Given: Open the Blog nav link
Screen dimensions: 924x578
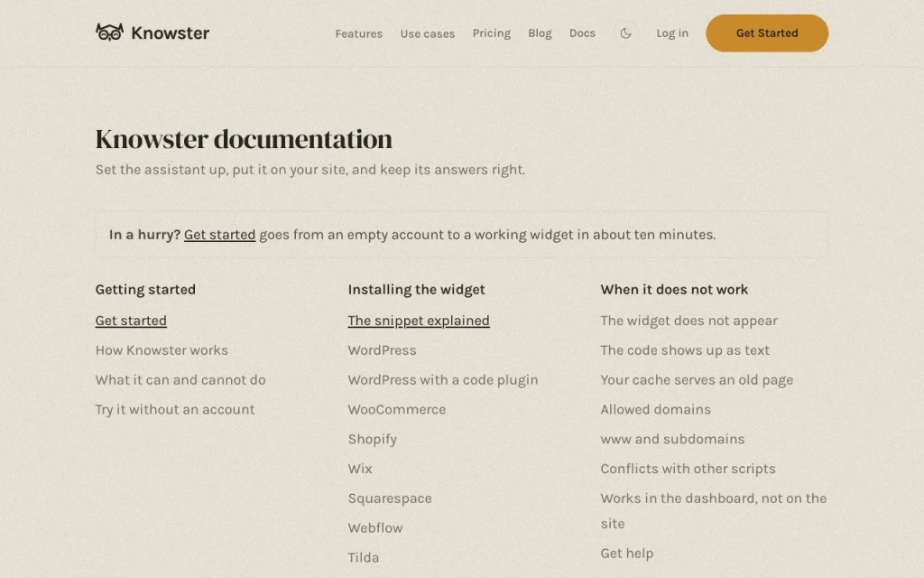Looking at the screenshot, I should coord(540,33).
